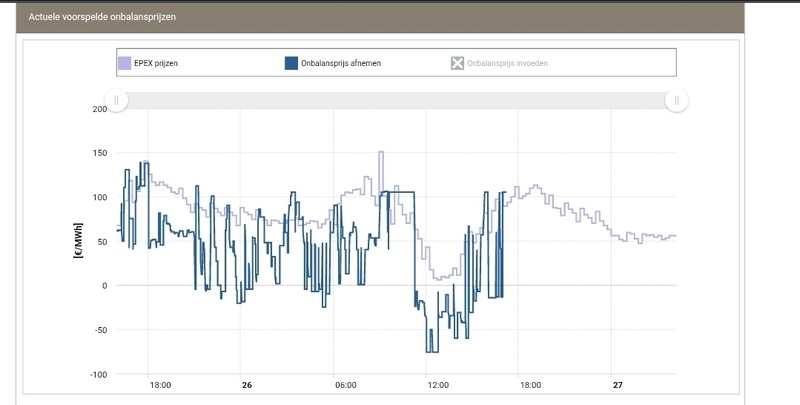The width and height of the screenshot is (800, 405).
Task: Click the EPEX prijzen lavender legend swatch
Action: click(125, 63)
